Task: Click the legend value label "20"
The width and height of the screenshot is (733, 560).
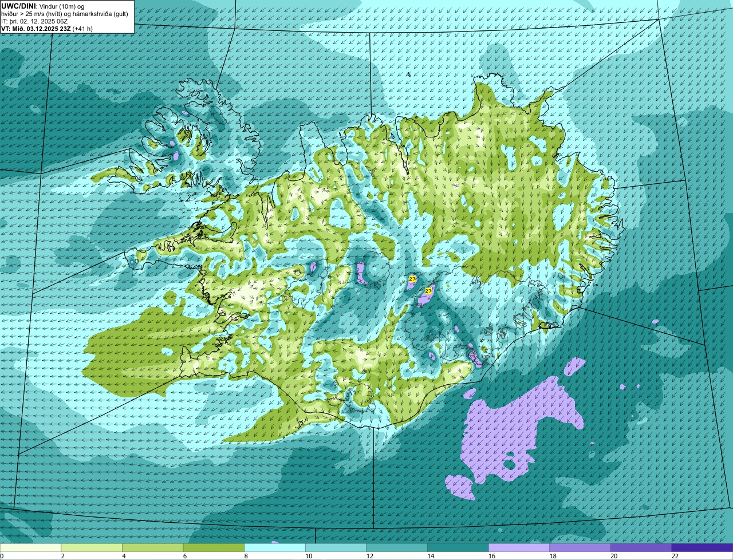Action: coord(614,556)
